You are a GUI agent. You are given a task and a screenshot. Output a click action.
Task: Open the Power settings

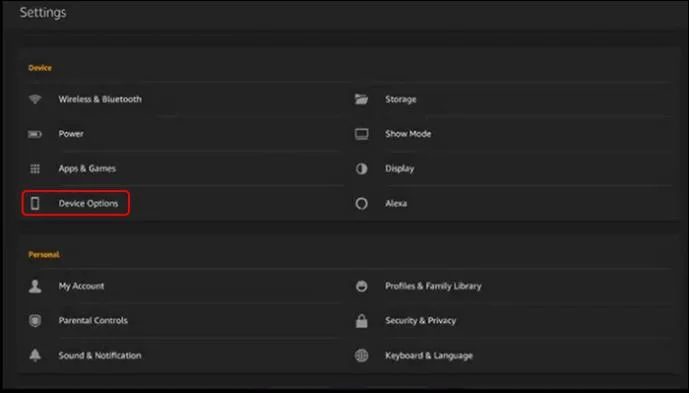pos(71,134)
